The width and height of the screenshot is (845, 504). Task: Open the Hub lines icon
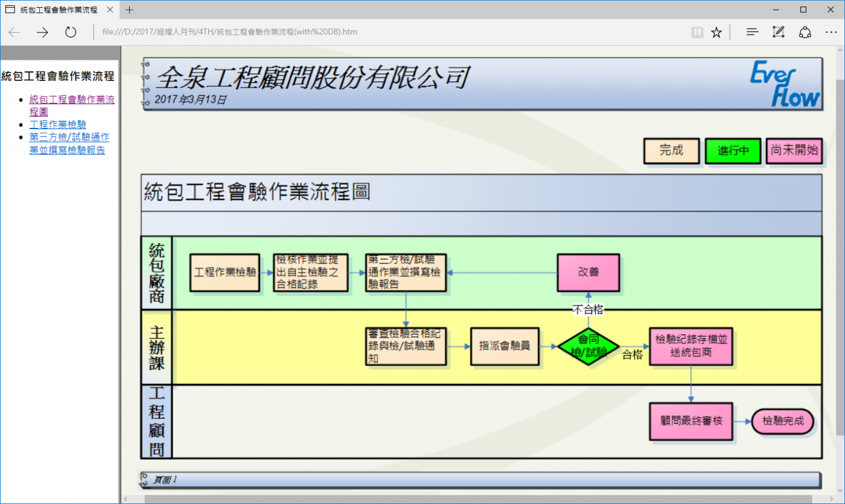tap(752, 32)
